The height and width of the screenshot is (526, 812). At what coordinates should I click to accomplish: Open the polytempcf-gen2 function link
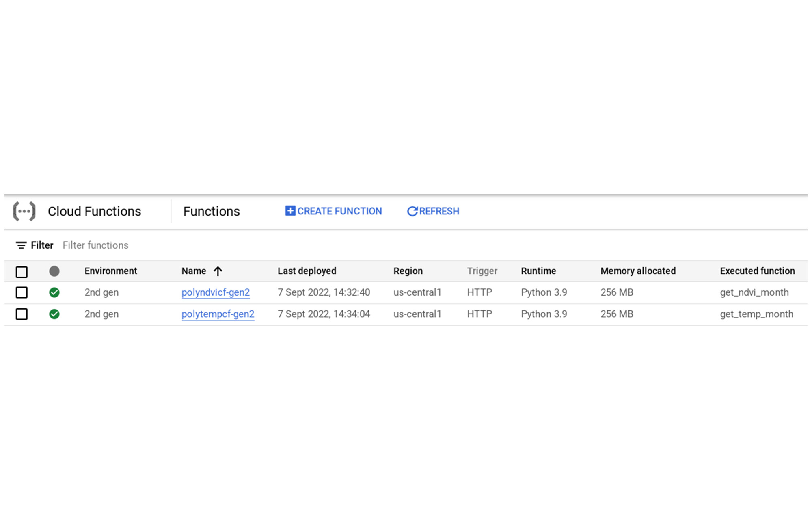click(217, 313)
